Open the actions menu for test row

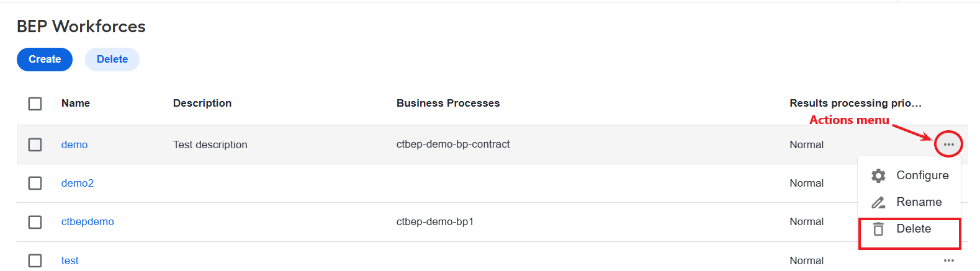coord(948,260)
